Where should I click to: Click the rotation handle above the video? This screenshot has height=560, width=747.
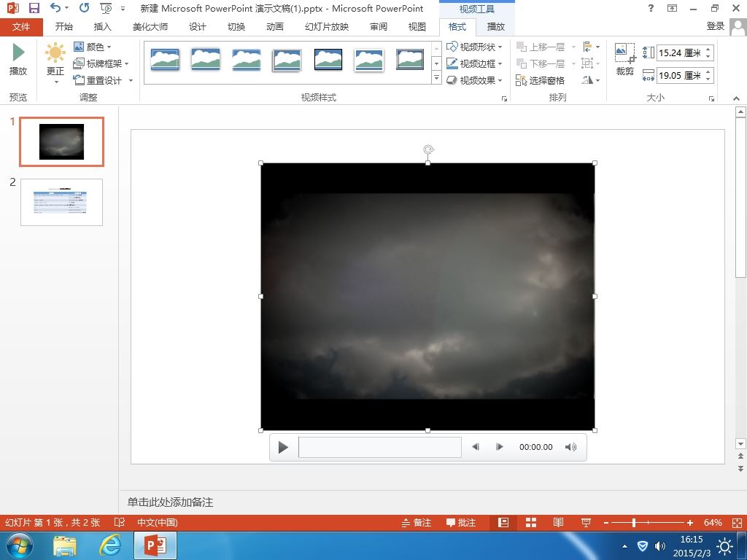pyautogui.click(x=428, y=150)
